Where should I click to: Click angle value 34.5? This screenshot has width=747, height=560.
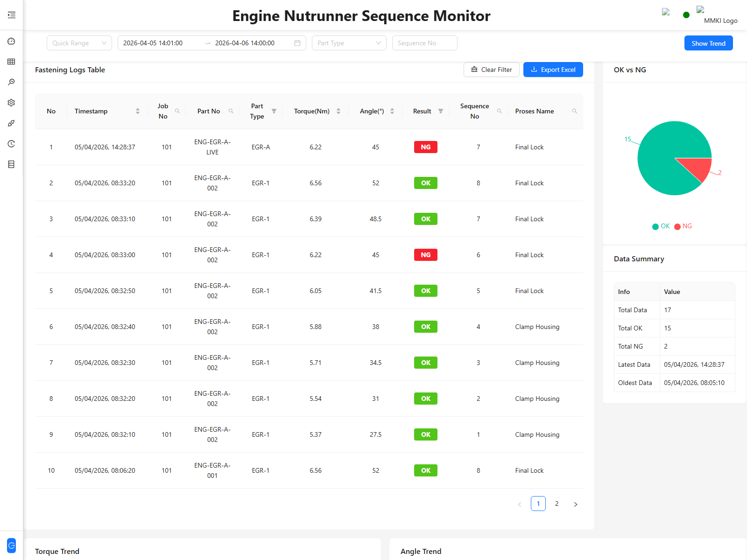click(376, 363)
